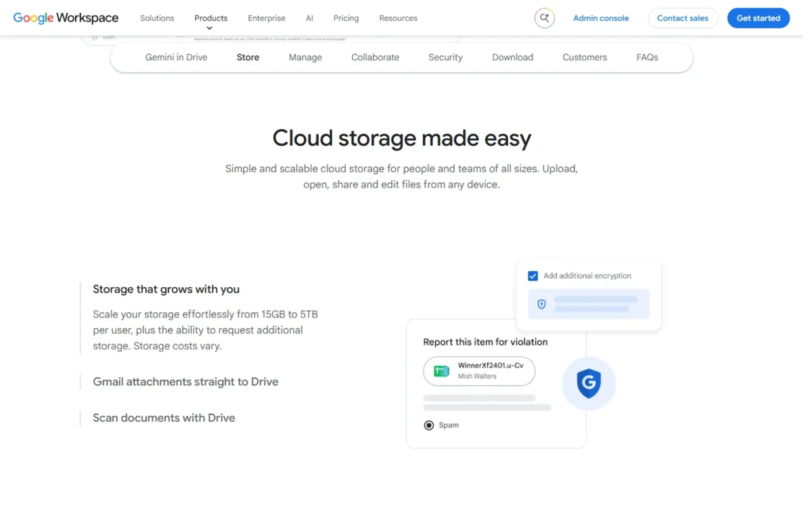812x508 pixels.
Task: Open the Download tab
Action: 512,58
